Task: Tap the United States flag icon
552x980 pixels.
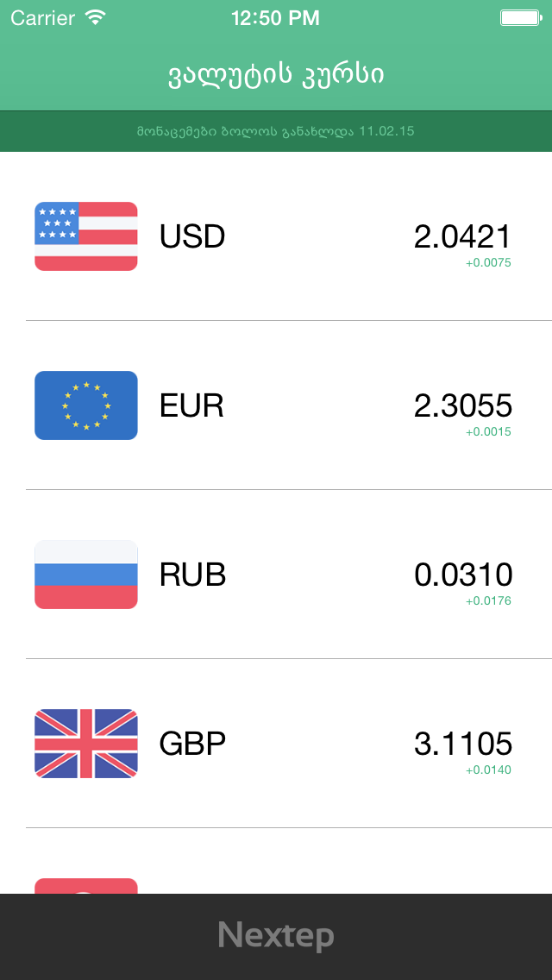Action: tap(86, 236)
